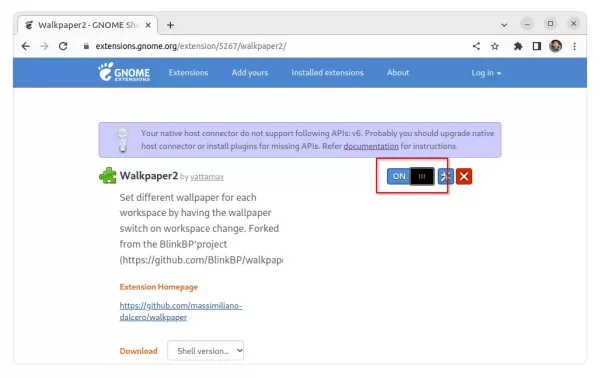Screen dimensions: 600x379
Task: Select the Walkpaper2 browser tab
Action: 88,25
